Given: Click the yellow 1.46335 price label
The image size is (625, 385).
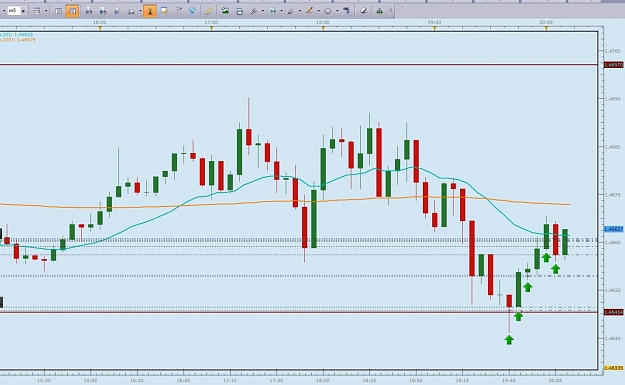Looking at the screenshot, I should [x=614, y=368].
